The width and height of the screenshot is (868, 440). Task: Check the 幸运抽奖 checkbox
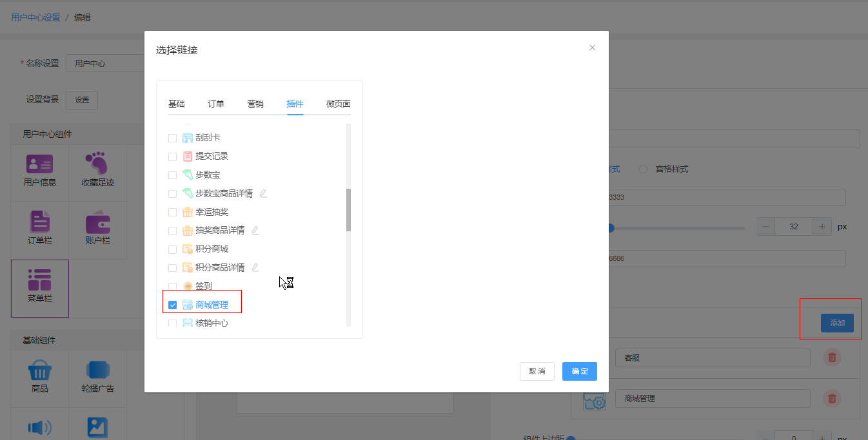coord(172,212)
